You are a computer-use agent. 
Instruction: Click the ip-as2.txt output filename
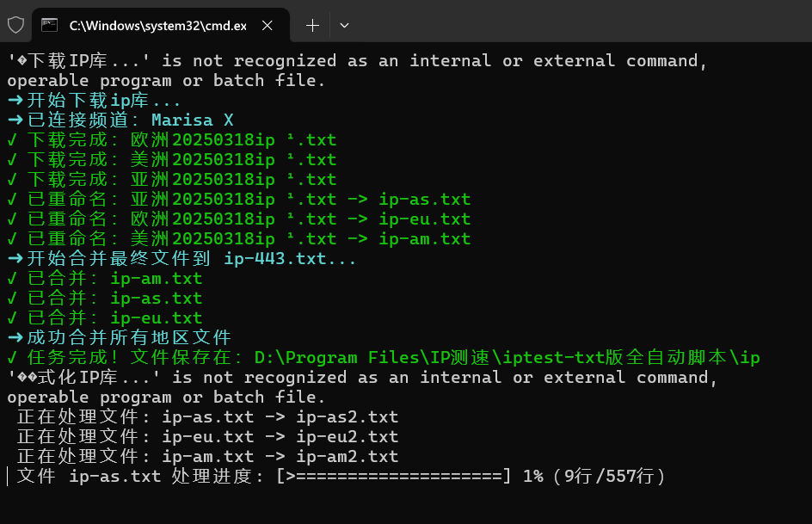click(x=348, y=416)
